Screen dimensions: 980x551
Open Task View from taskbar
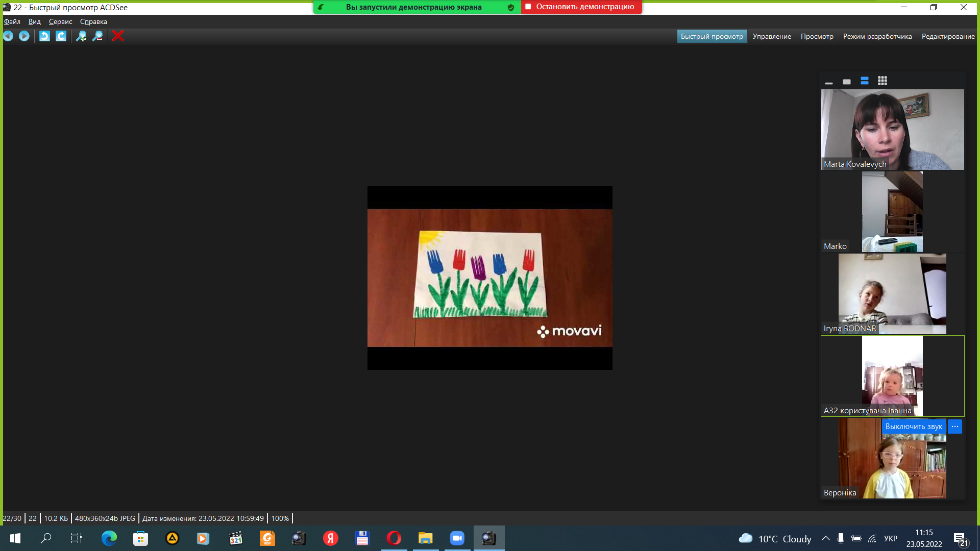[x=77, y=538]
